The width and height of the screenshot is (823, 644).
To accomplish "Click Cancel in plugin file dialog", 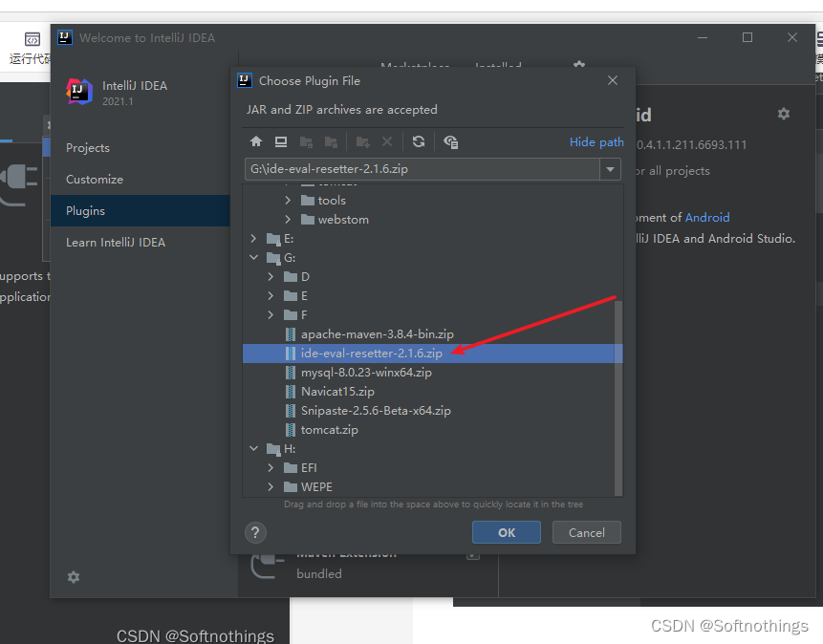I will pos(587,533).
